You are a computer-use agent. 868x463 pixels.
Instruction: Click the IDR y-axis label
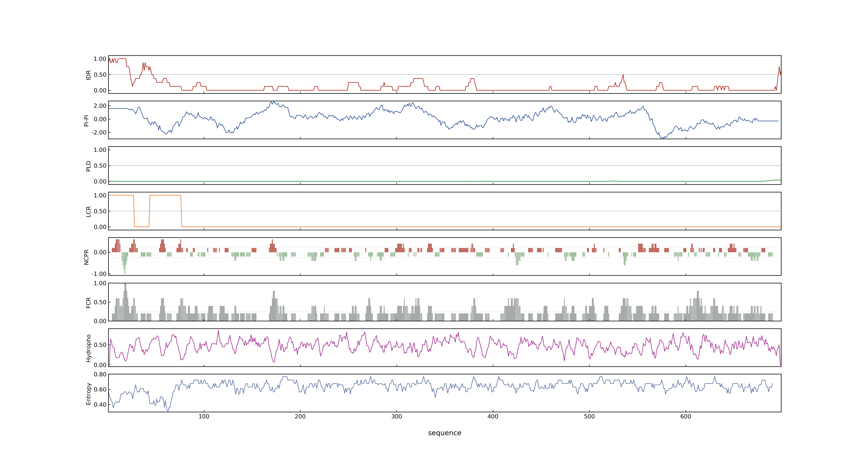click(88, 75)
